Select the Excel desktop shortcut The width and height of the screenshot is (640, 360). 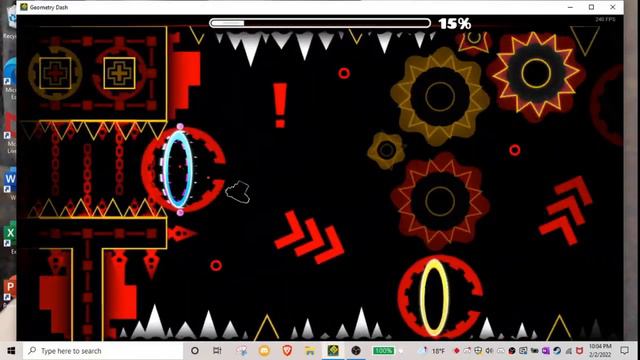[x=10, y=237]
